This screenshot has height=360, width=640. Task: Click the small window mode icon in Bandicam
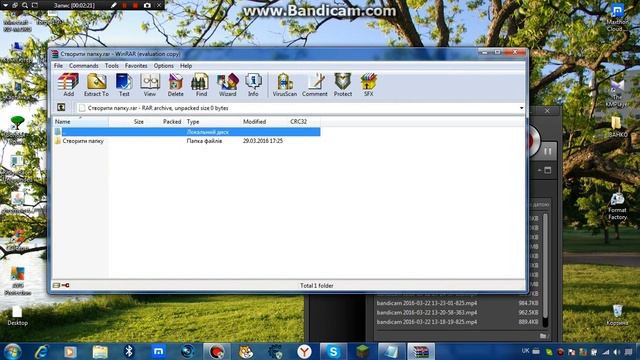(548, 170)
